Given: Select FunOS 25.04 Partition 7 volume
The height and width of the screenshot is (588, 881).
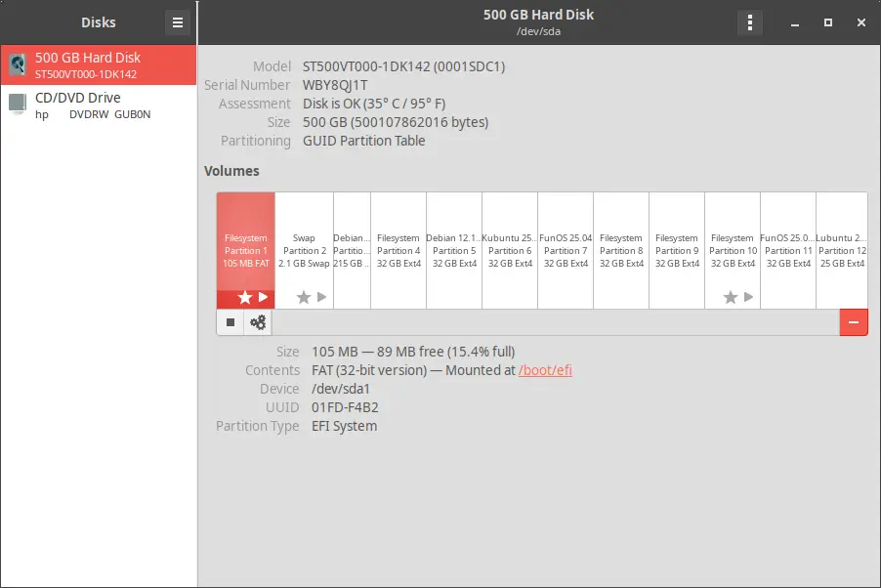Looking at the screenshot, I should [566, 250].
